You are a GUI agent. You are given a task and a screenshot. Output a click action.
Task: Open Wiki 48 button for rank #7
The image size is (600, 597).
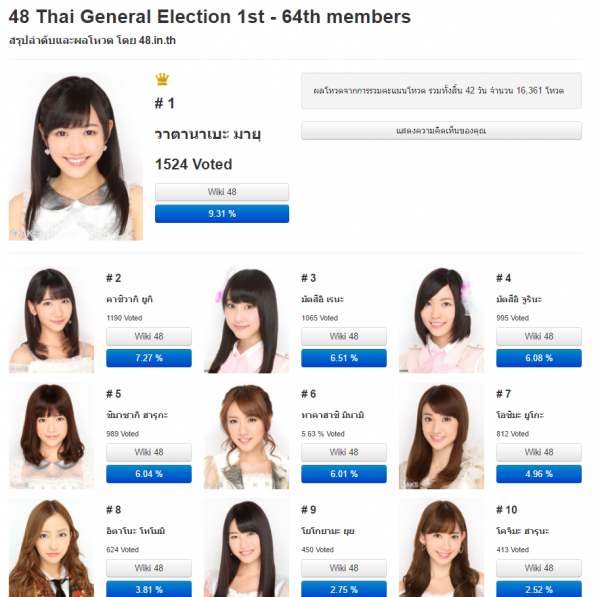pyautogui.click(x=539, y=452)
